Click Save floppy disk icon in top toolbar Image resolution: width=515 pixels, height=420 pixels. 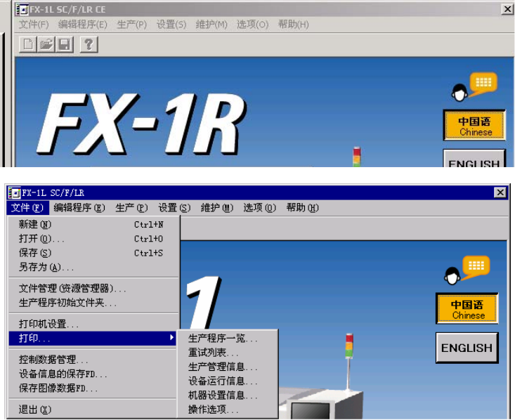(x=65, y=44)
